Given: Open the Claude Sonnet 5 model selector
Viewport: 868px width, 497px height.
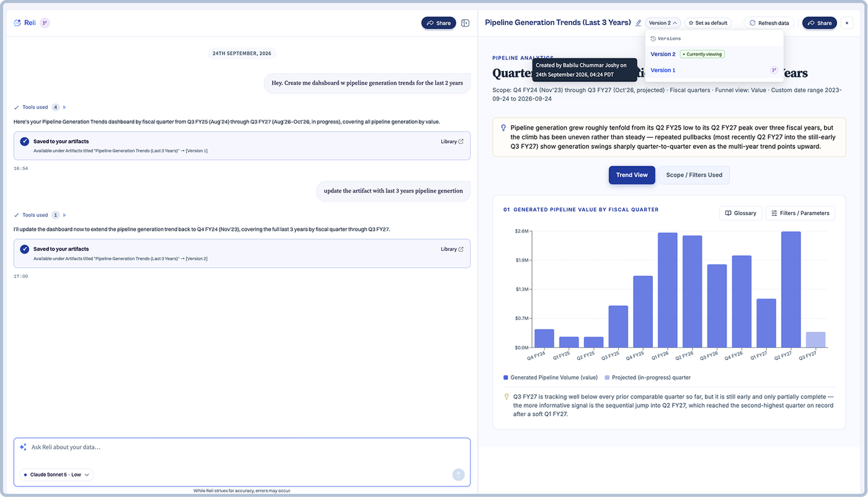Looking at the screenshot, I should point(56,475).
